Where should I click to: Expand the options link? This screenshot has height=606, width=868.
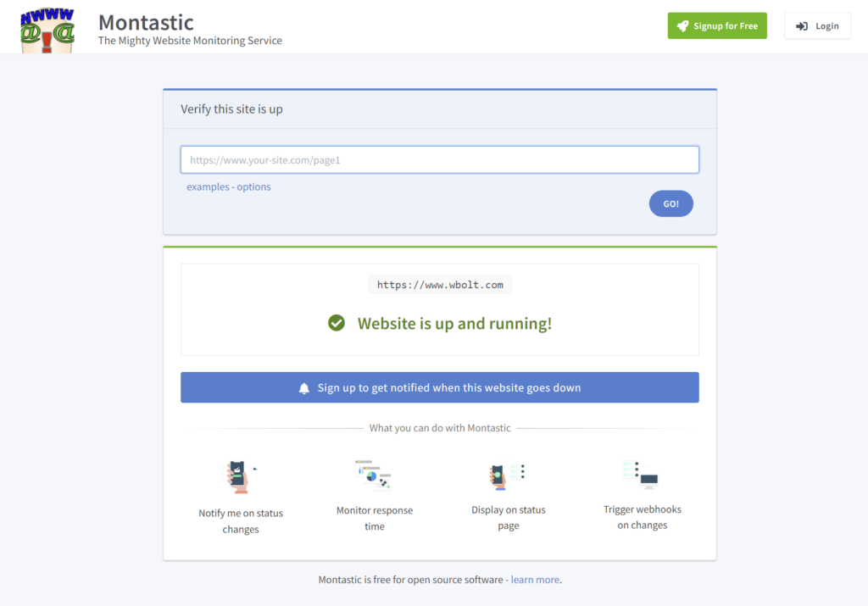pos(254,186)
